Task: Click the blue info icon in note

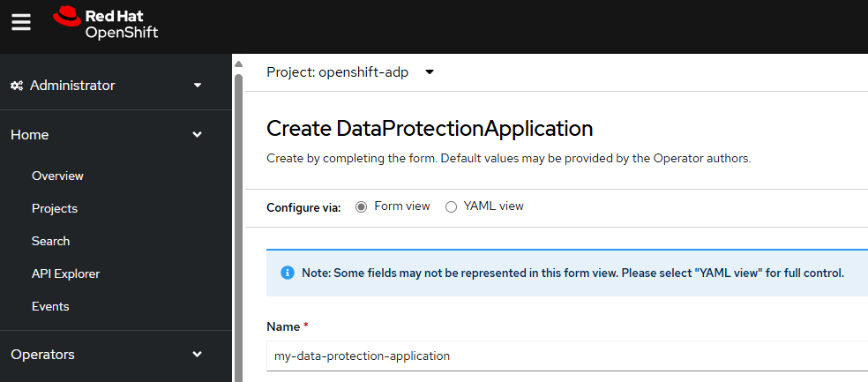Action: tap(288, 273)
